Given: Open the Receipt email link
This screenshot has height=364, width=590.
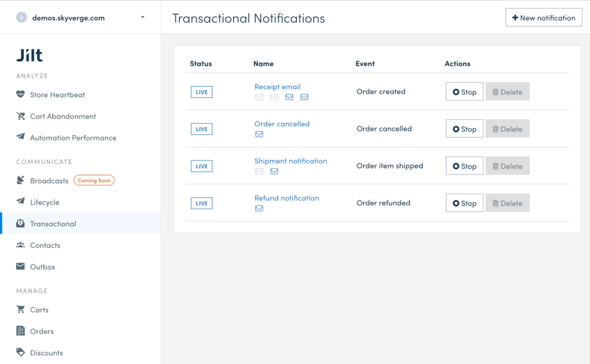Looking at the screenshot, I should click(x=277, y=87).
